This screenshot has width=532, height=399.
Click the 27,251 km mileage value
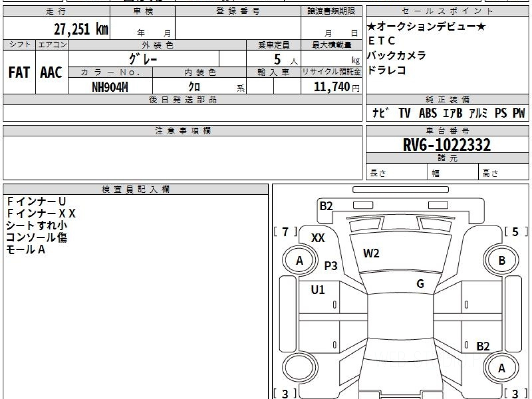81,29
